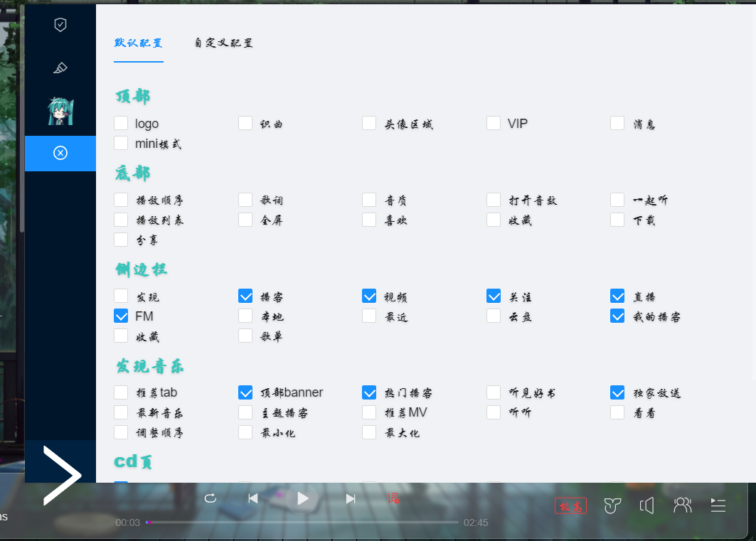This screenshot has height=541, width=756.
Task: Click the playback progress bar
Action: 302,522
